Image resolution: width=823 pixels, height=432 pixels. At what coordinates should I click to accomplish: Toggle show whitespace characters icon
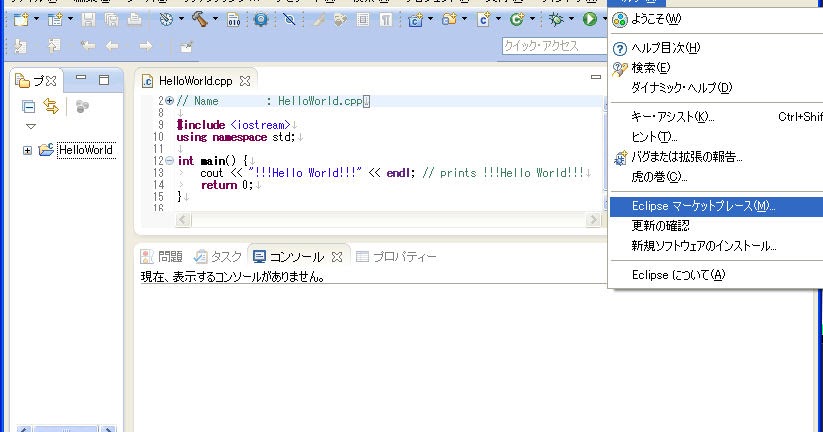coord(386,20)
